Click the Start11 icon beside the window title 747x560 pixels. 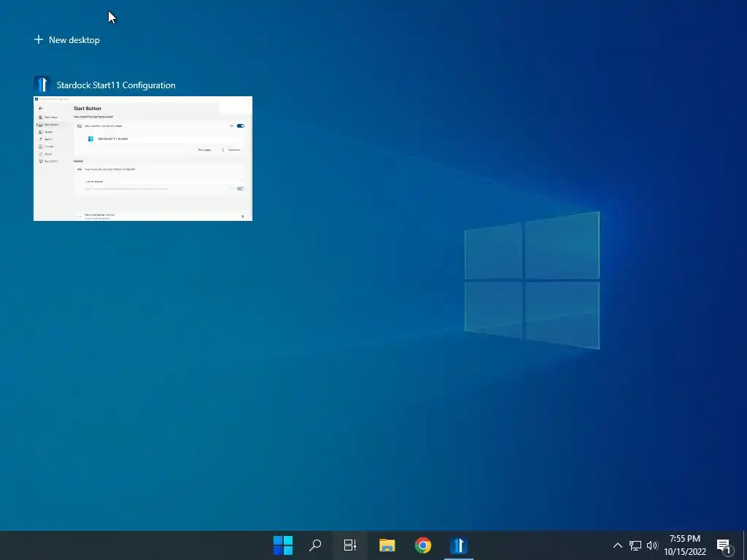(x=42, y=85)
